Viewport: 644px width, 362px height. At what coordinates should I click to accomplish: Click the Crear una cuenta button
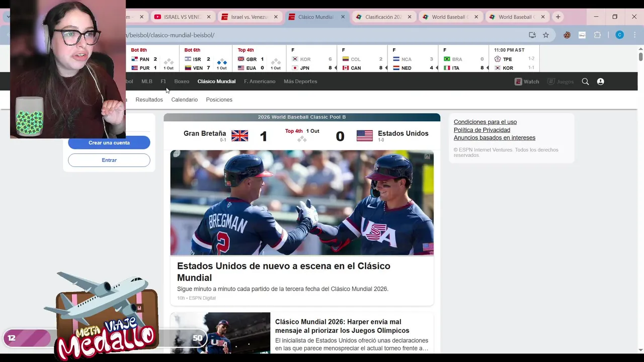[109, 143]
